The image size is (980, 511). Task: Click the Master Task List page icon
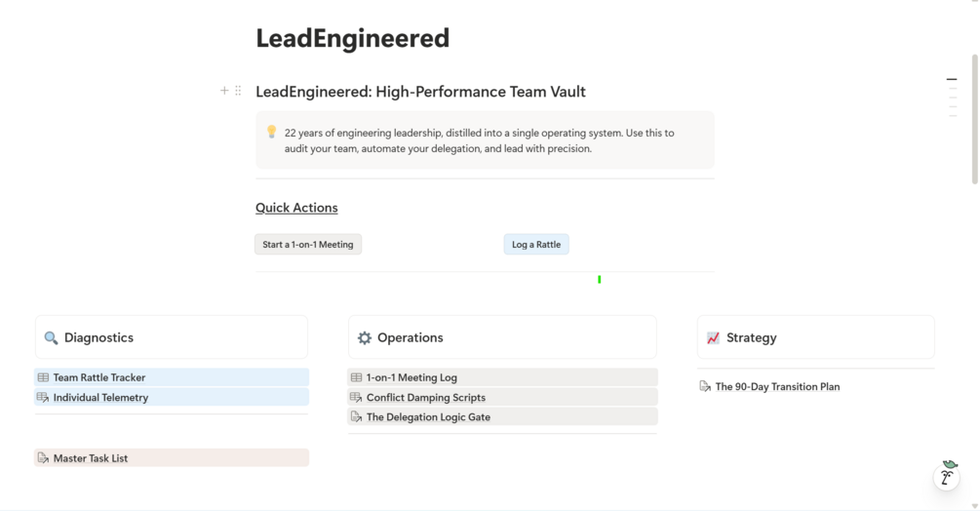click(43, 458)
